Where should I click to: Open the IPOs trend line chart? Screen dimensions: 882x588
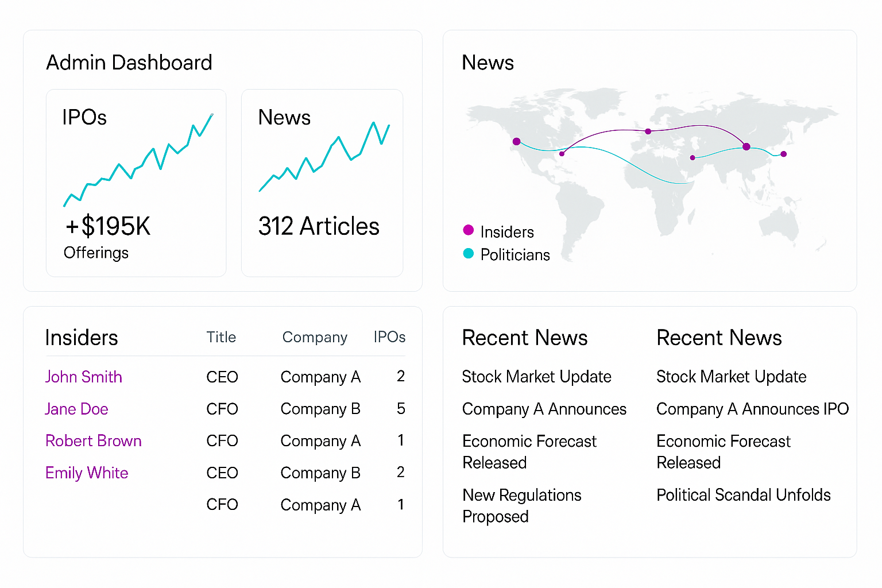point(138,161)
